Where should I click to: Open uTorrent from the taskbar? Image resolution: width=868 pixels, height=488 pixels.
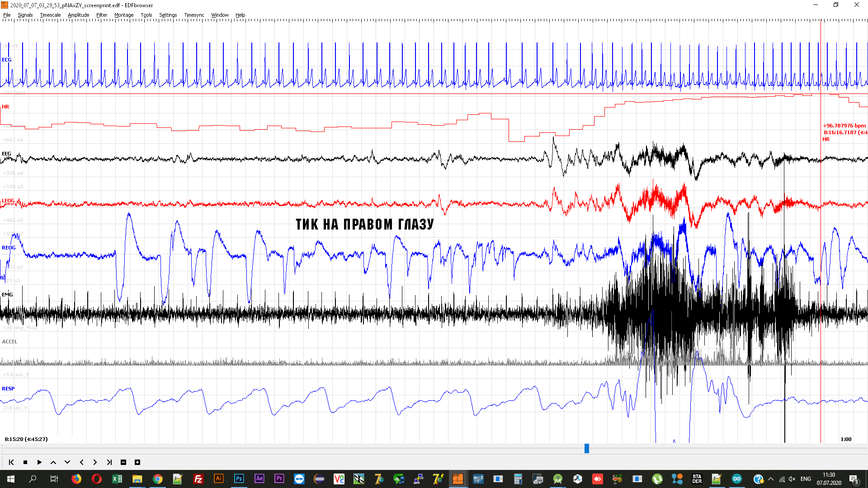tap(657, 479)
